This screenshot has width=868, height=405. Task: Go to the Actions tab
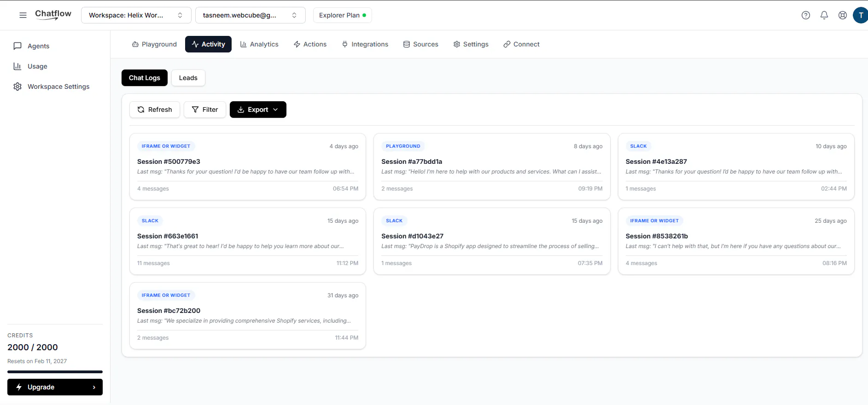[310, 44]
